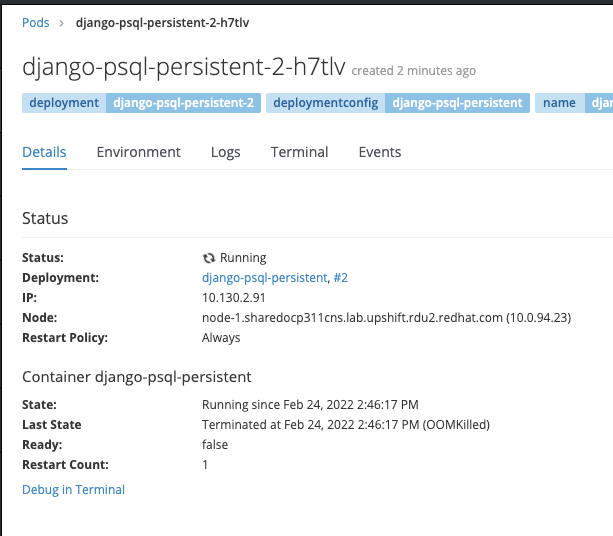
Task: Click the Debug in Terminal link
Action: (73, 490)
